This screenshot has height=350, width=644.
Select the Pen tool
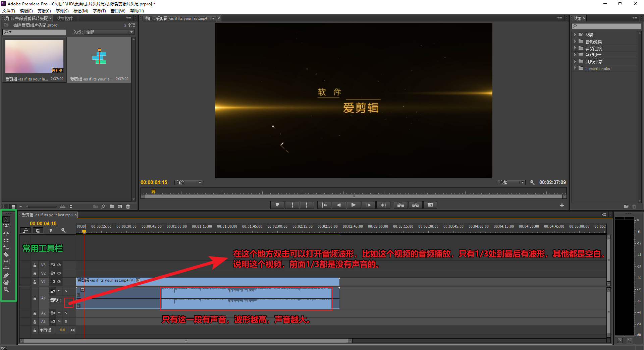6,276
